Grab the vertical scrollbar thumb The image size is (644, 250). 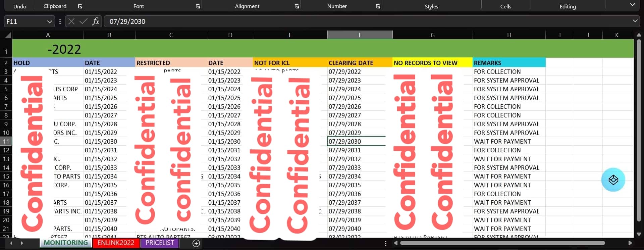(x=639, y=131)
